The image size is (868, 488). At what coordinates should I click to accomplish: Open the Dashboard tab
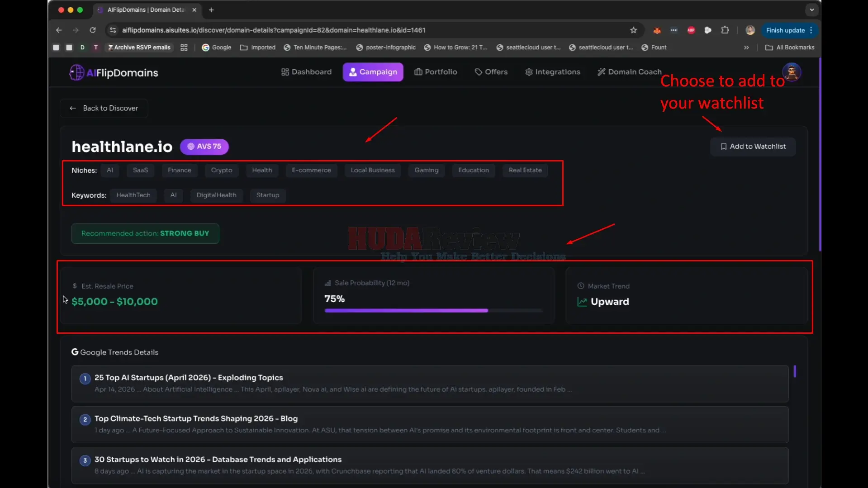306,72
